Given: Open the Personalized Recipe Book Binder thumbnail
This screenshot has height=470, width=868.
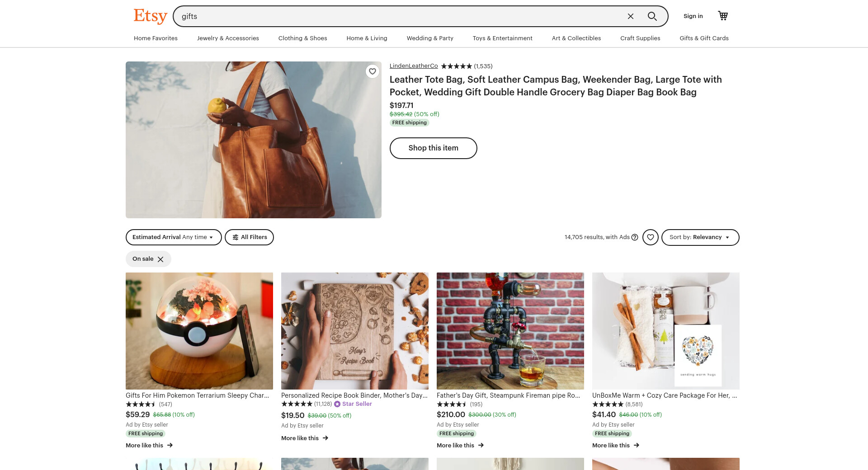Looking at the screenshot, I should (355, 331).
